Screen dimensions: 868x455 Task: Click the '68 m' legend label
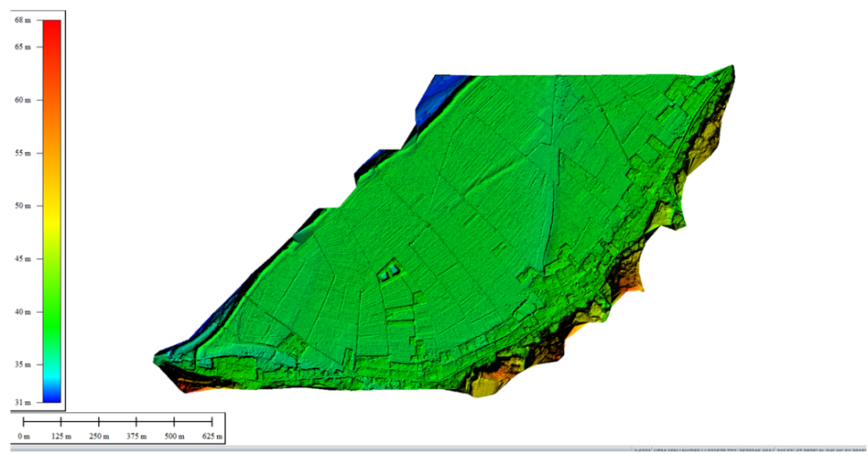pyautogui.click(x=23, y=20)
